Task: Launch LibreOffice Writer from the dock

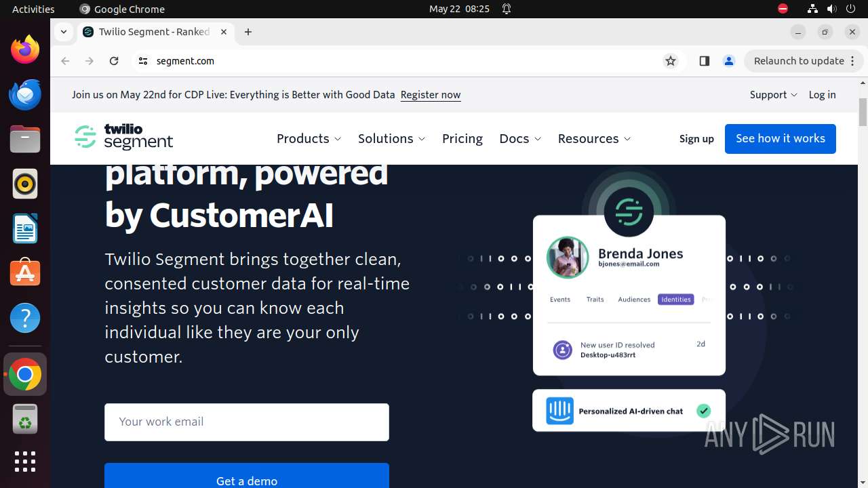Action: pos(25,228)
